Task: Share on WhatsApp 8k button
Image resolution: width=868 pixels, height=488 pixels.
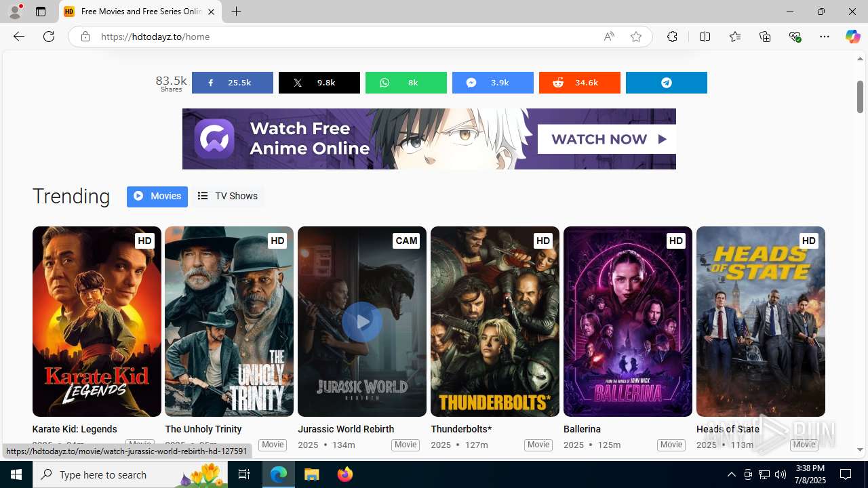Action: coord(406,83)
